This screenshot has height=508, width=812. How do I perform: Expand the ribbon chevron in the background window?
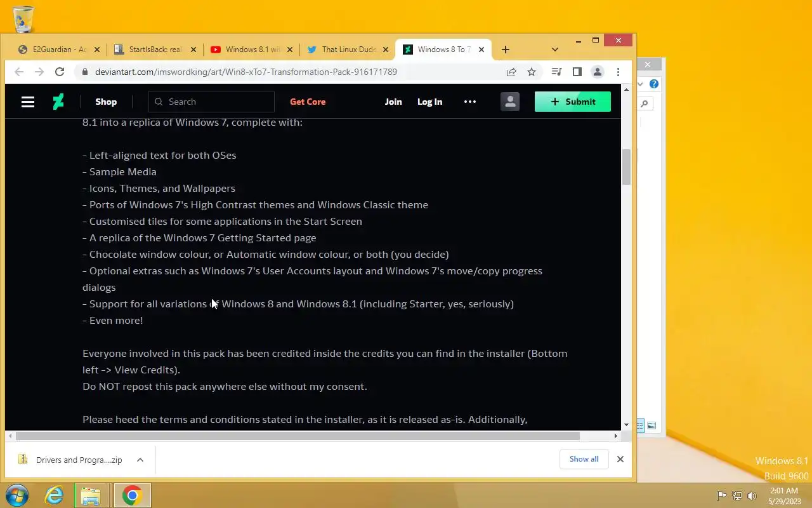click(640, 84)
